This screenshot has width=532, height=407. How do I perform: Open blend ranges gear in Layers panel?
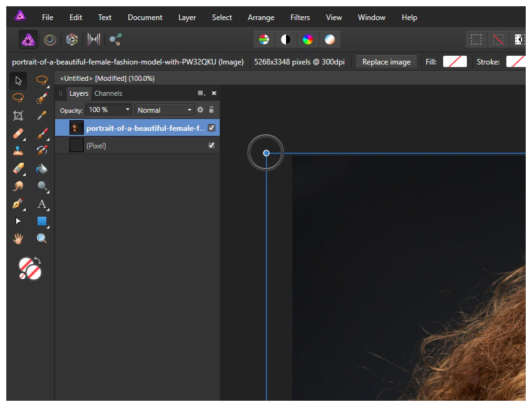tap(200, 110)
